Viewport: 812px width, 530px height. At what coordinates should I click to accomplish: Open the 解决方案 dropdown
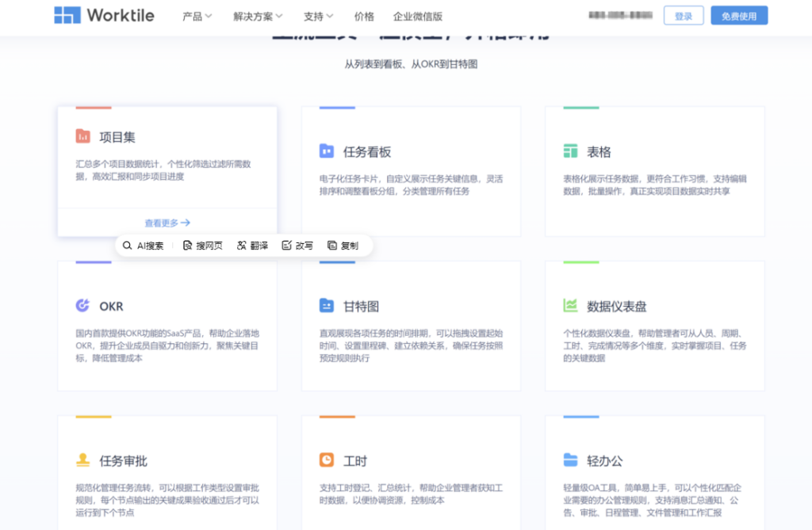click(x=257, y=15)
